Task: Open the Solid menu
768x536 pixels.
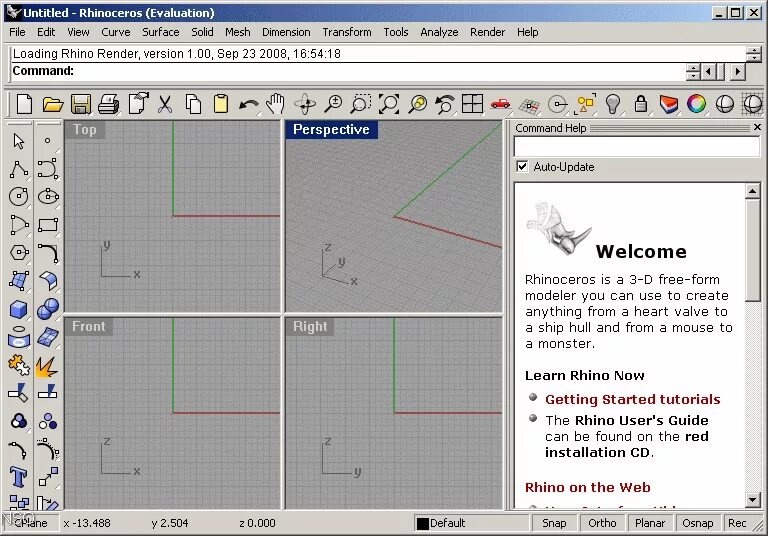Action: pos(202,32)
